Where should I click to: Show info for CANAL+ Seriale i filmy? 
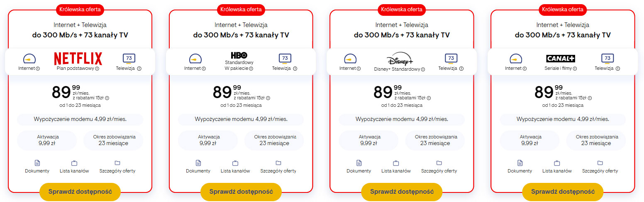click(x=575, y=69)
